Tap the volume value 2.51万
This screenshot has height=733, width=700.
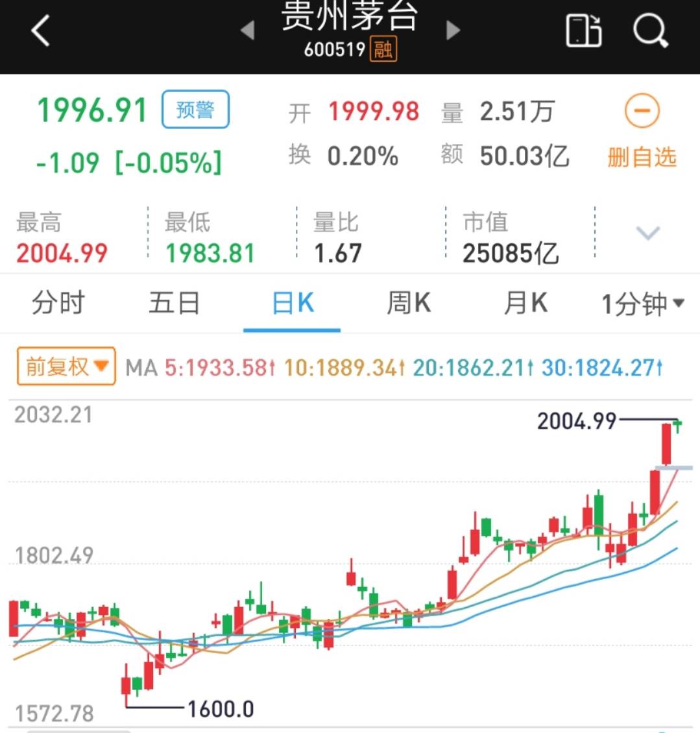pyautogui.click(x=516, y=112)
